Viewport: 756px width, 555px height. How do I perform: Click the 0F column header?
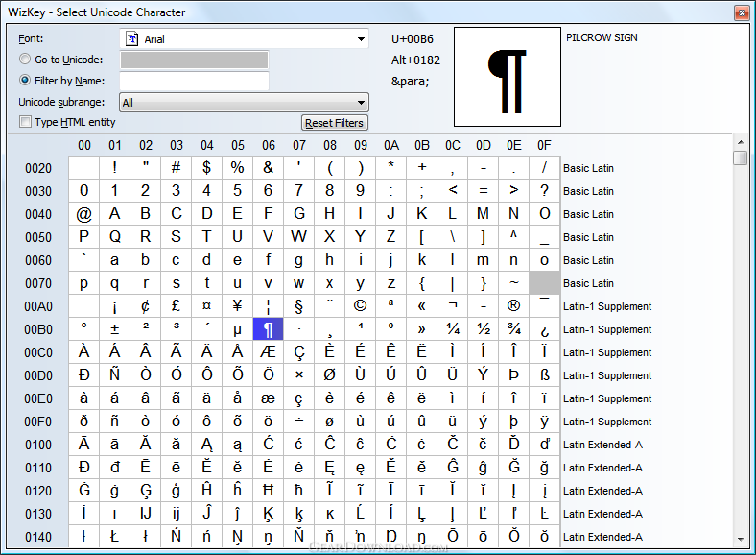pos(544,145)
